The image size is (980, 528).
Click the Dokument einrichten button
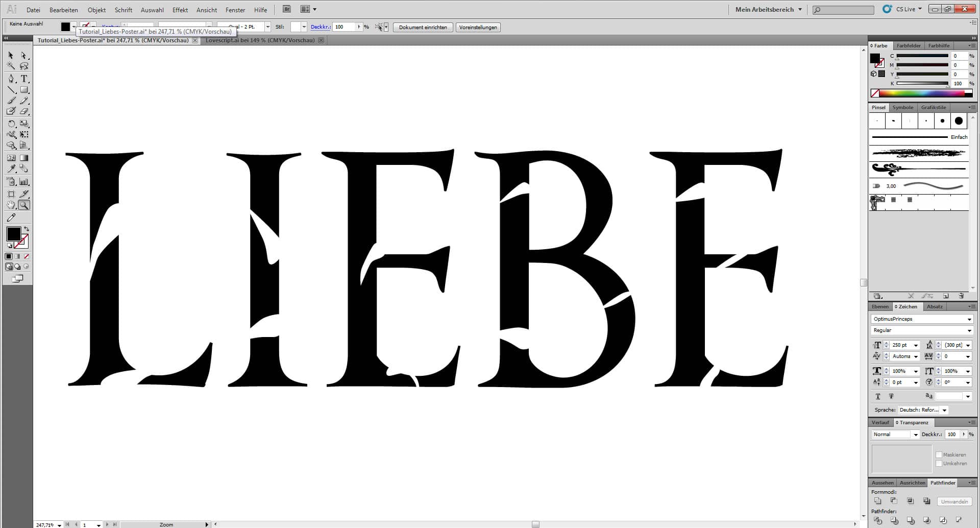point(423,27)
